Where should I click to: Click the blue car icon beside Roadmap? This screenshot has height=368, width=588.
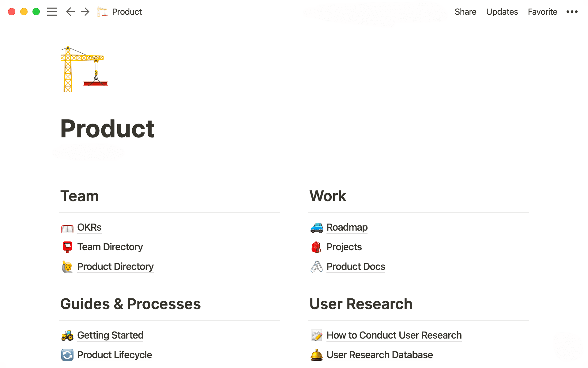point(317,228)
